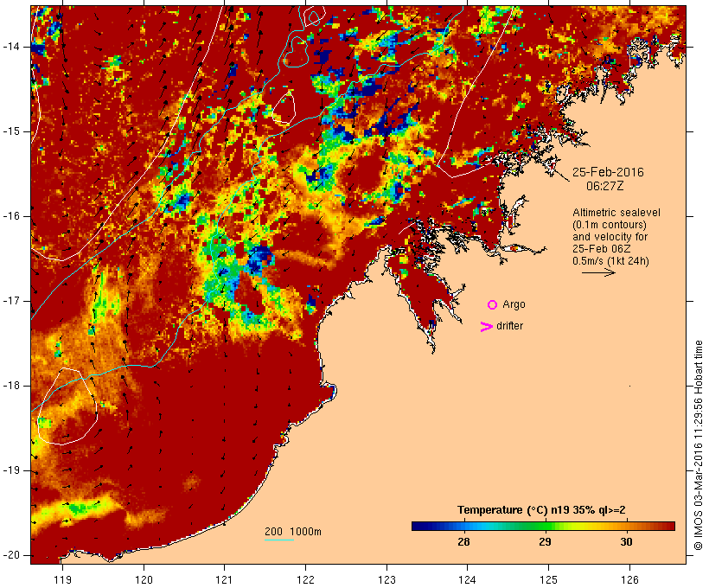Viewport: 709px width, 588px height.
Task: Click the dark blue end of temperature colorbar
Action: (418, 526)
